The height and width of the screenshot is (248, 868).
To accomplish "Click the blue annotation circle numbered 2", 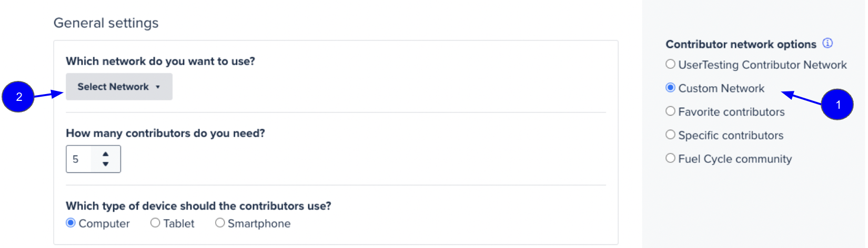I will [18, 97].
